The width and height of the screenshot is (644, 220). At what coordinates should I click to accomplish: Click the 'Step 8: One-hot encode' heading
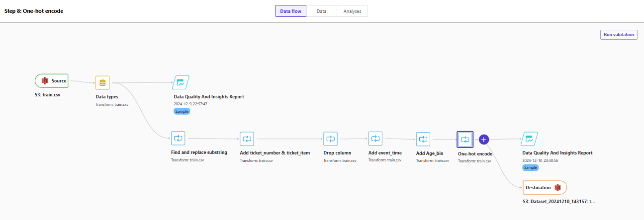pos(34,11)
